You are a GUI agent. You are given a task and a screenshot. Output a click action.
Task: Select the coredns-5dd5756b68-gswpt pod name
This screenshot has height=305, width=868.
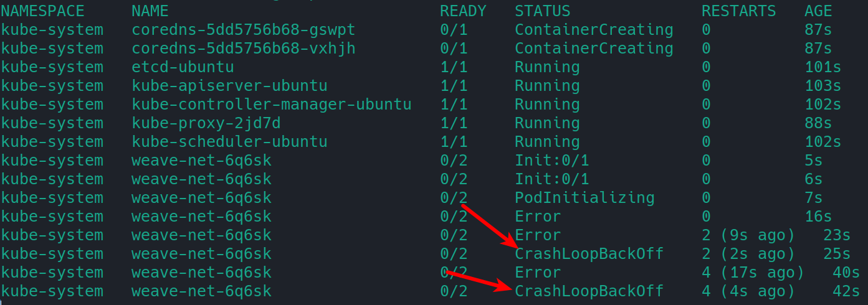point(244,29)
